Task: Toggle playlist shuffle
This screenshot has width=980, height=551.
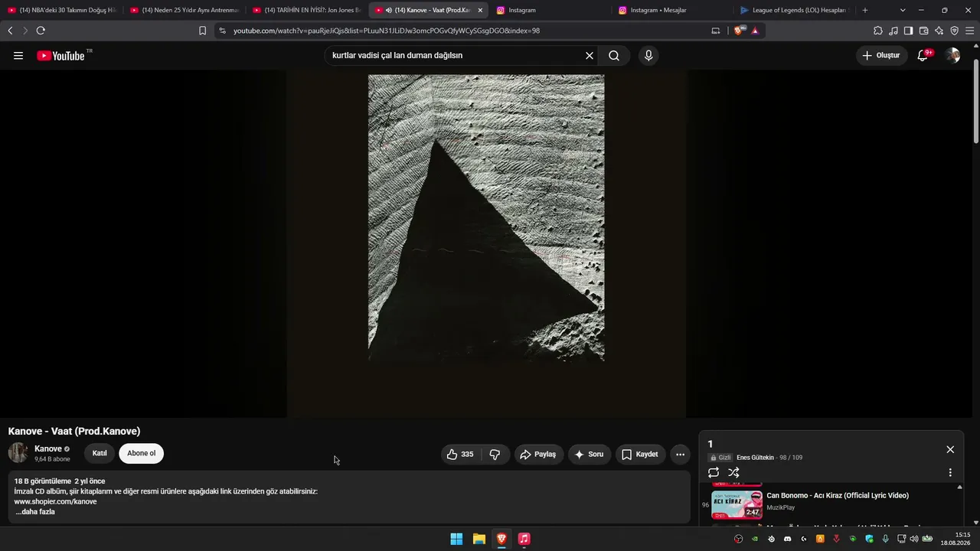Action: pyautogui.click(x=733, y=472)
